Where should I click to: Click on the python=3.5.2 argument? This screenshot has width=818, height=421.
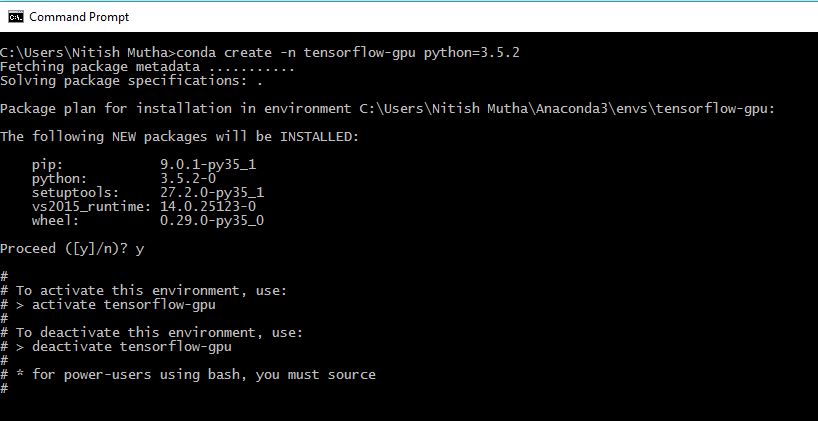472,53
